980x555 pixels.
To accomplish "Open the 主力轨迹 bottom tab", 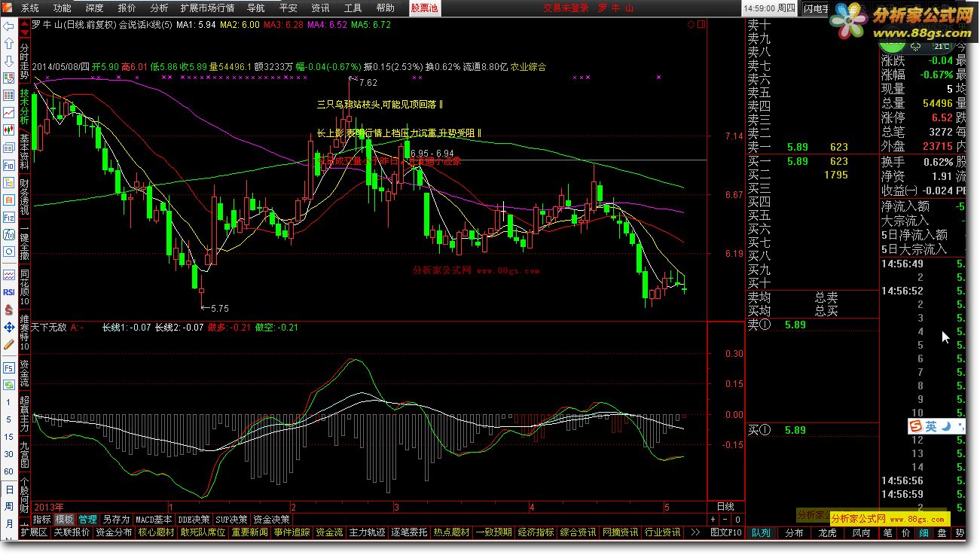I will 367,532.
